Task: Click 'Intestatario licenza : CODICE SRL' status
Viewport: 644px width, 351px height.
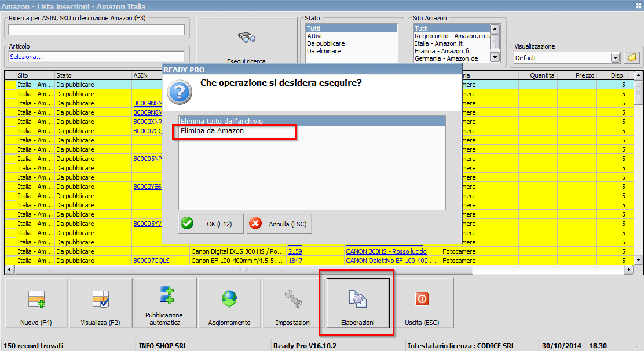Action: tap(461, 346)
